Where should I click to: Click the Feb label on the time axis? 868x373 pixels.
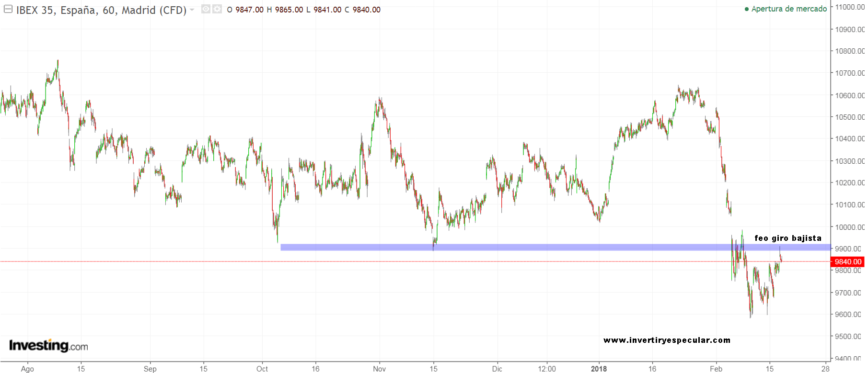(x=716, y=368)
